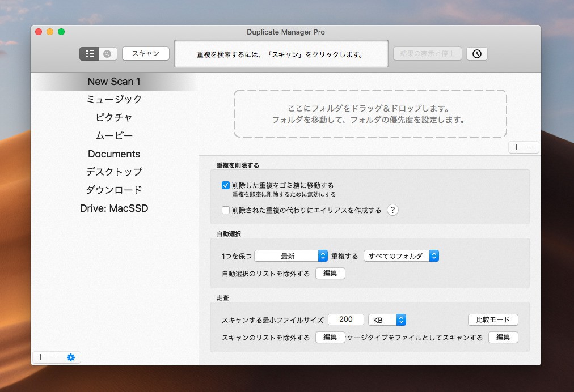This screenshot has height=392, width=574.
Task: Open the 最新 keep-one dropdown
Action: (291, 256)
